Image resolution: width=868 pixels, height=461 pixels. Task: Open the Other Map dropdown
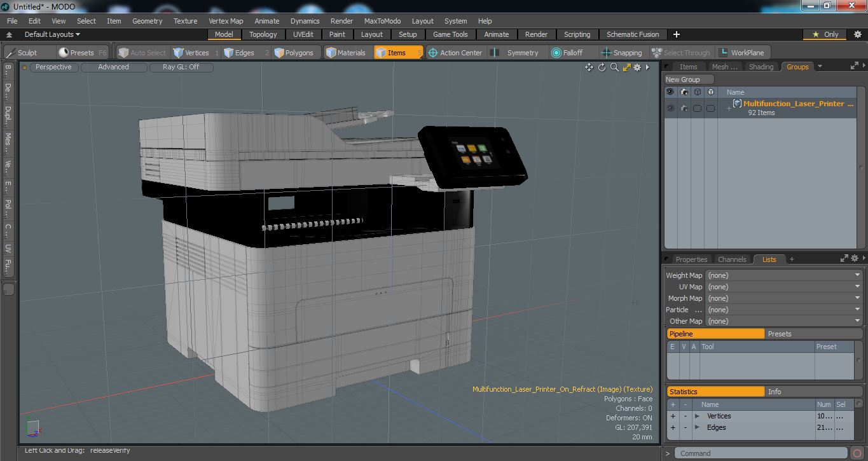[783, 321]
